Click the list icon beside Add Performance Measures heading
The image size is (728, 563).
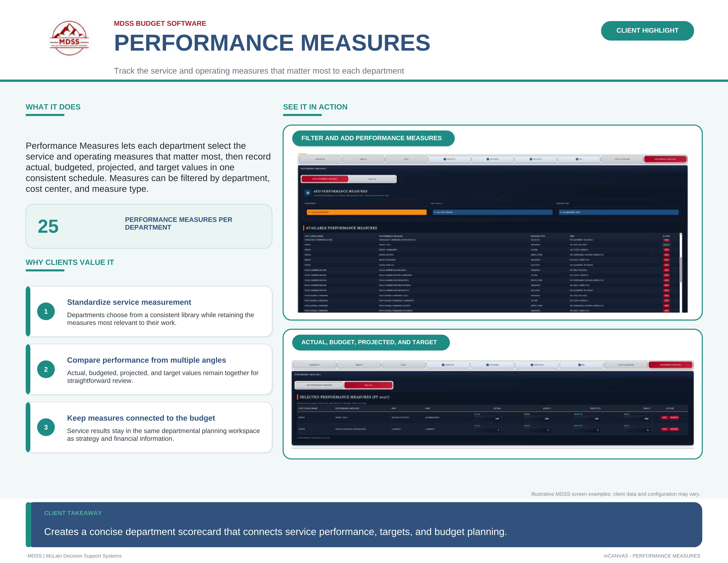tap(308, 193)
